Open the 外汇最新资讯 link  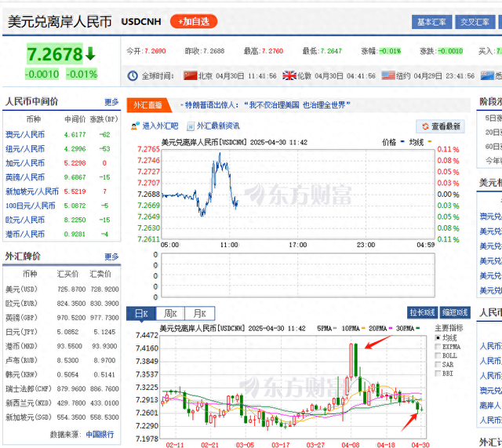coord(218,126)
